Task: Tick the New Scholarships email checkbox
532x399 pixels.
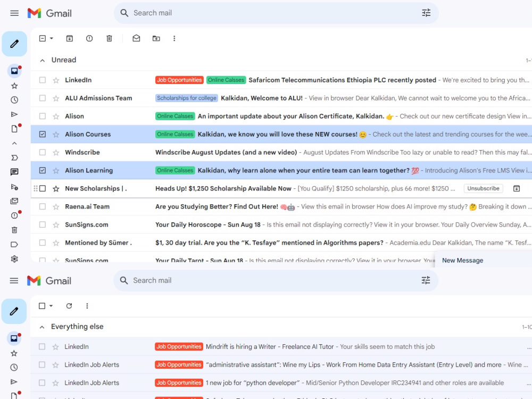Action: [43, 188]
